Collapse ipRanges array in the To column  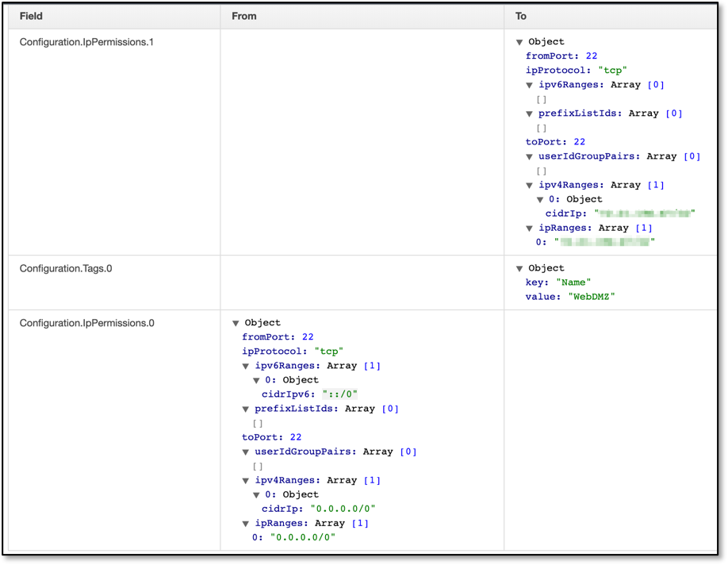(529, 228)
